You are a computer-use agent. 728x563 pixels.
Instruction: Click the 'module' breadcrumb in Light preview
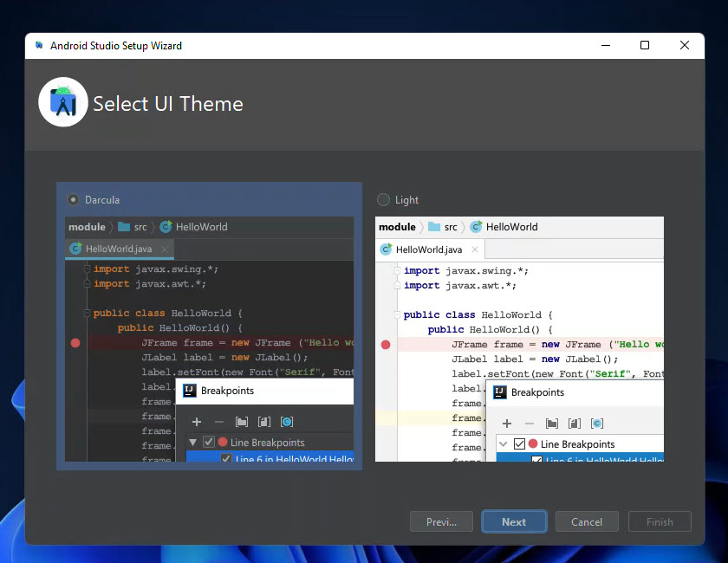pyautogui.click(x=397, y=227)
